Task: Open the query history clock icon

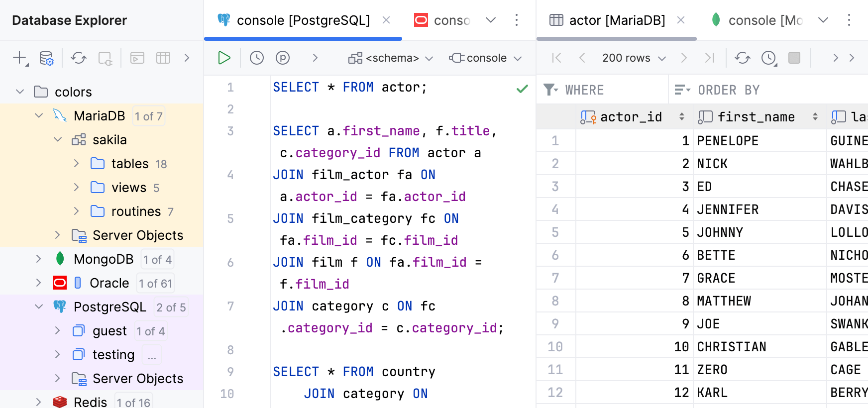Action: coord(256,58)
